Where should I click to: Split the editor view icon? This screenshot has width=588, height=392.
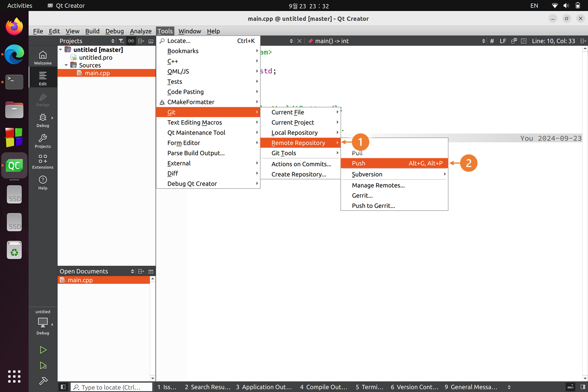(583, 41)
